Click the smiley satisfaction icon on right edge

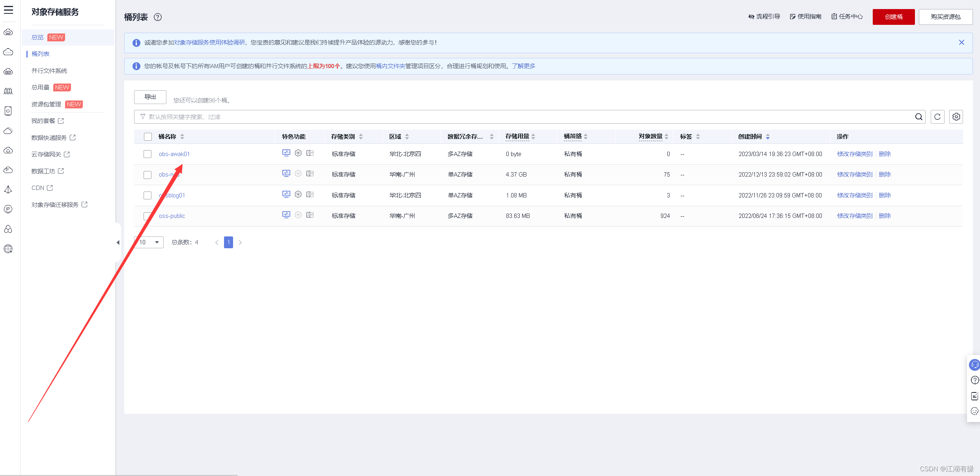pos(974,411)
